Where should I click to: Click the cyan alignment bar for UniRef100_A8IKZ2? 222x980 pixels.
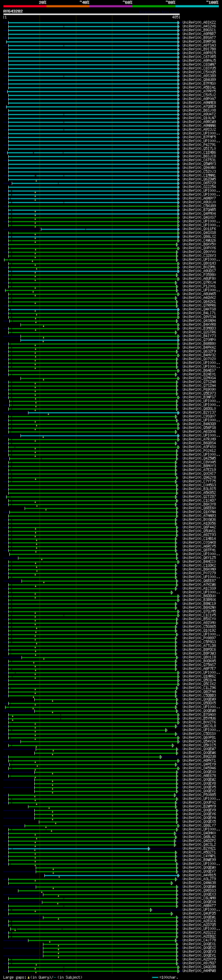[94, 23]
